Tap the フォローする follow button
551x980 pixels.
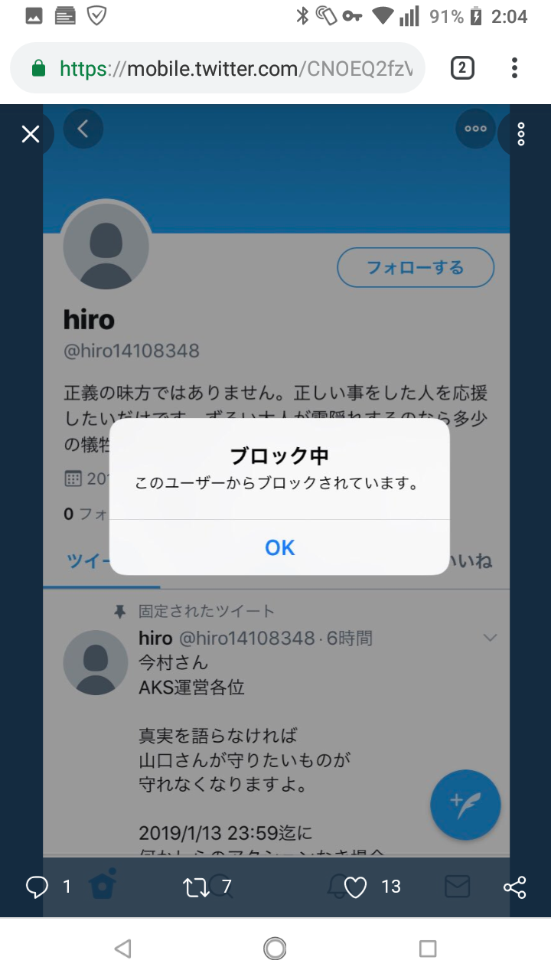416,267
